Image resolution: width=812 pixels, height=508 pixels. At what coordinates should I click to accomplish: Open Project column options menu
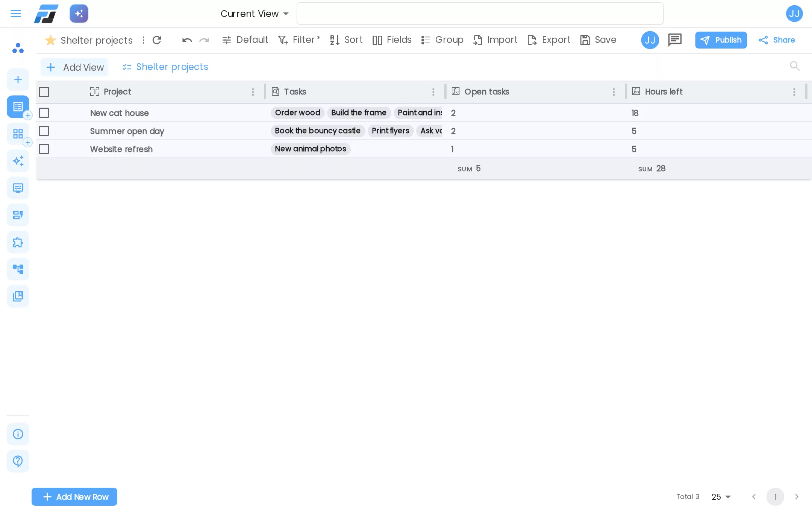pos(253,92)
